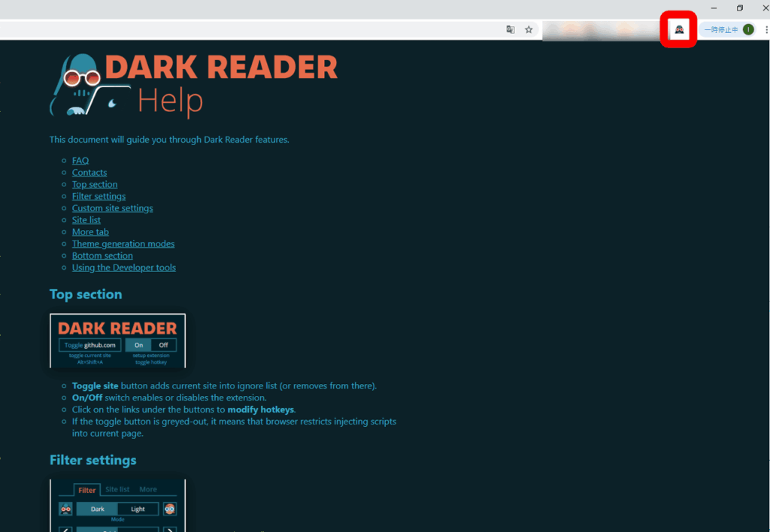Open Using the Developer tools link
This screenshot has height=532, width=770.
coord(124,268)
